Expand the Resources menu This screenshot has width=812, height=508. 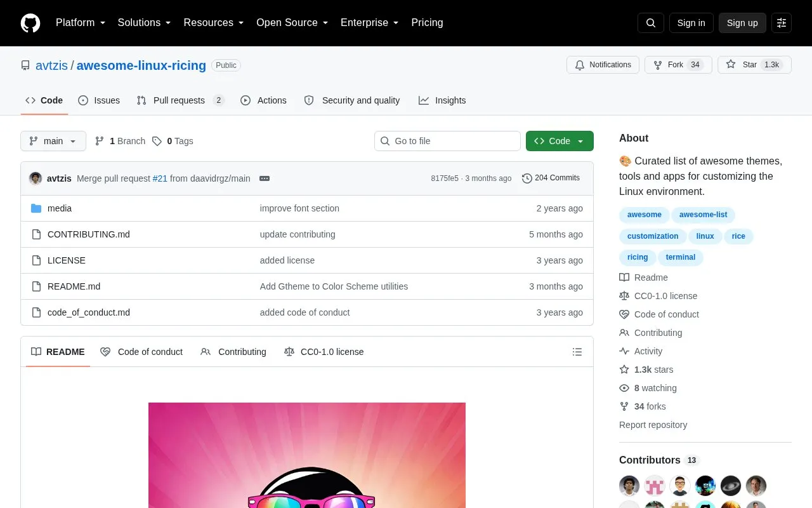click(214, 23)
